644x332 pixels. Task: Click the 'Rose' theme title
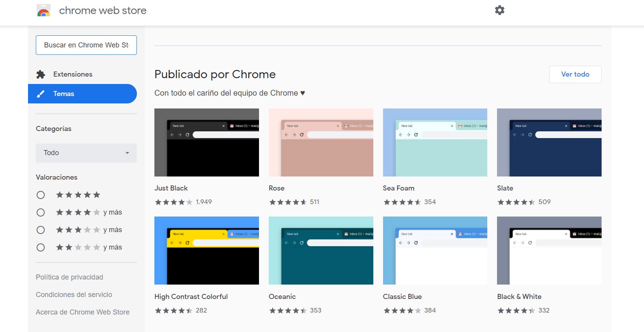click(x=276, y=188)
